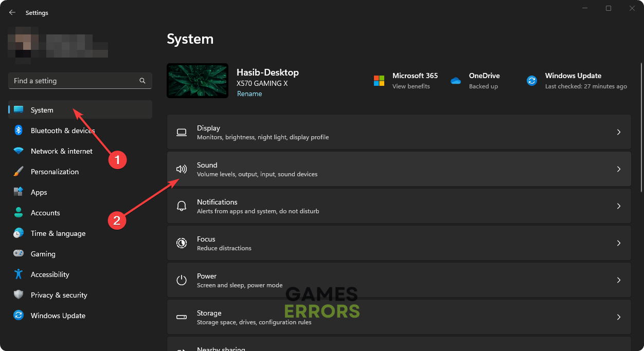Select Apps in the sidebar
This screenshot has height=351, width=644.
pos(39,192)
